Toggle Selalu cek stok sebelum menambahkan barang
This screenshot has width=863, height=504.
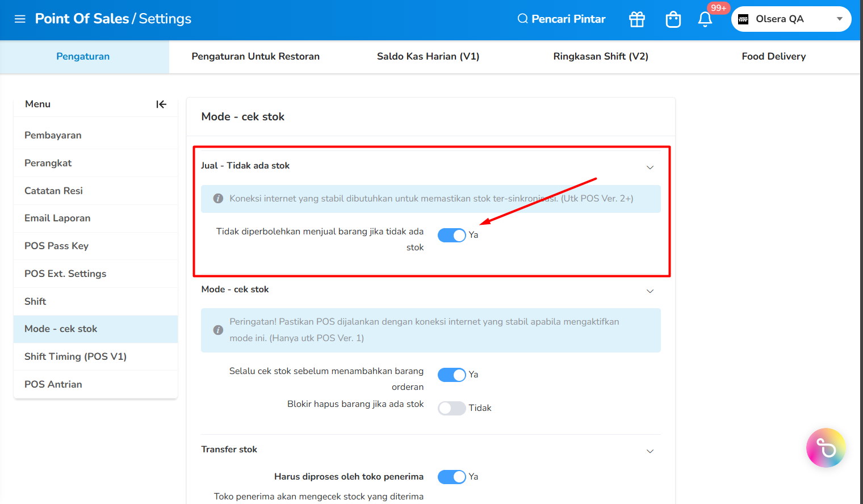pos(452,375)
